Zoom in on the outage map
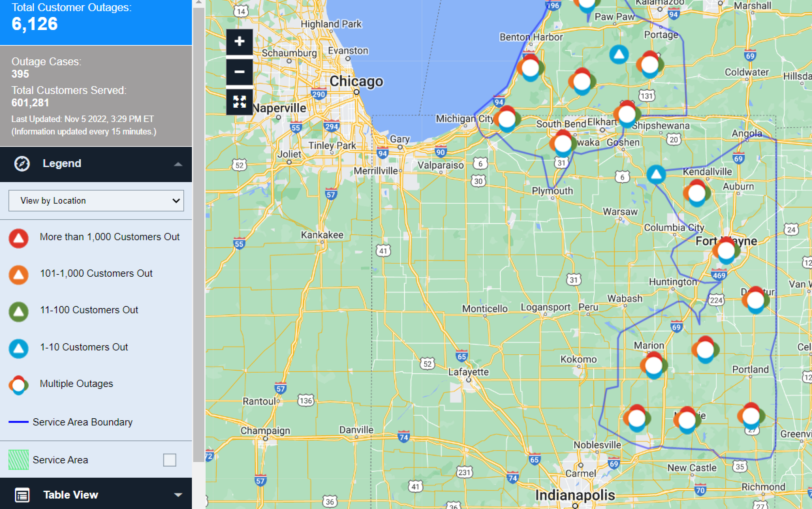Viewport: 812px width, 509px height. pyautogui.click(x=239, y=42)
